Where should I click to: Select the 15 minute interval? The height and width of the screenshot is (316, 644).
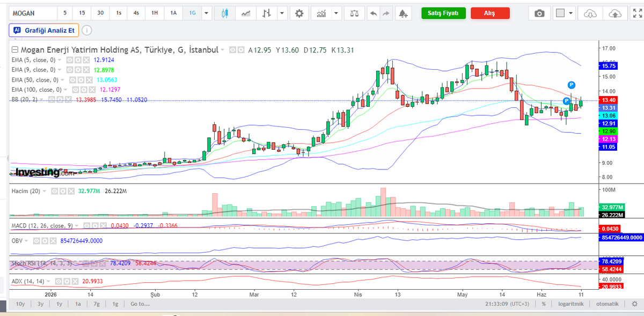(x=82, y=13)
